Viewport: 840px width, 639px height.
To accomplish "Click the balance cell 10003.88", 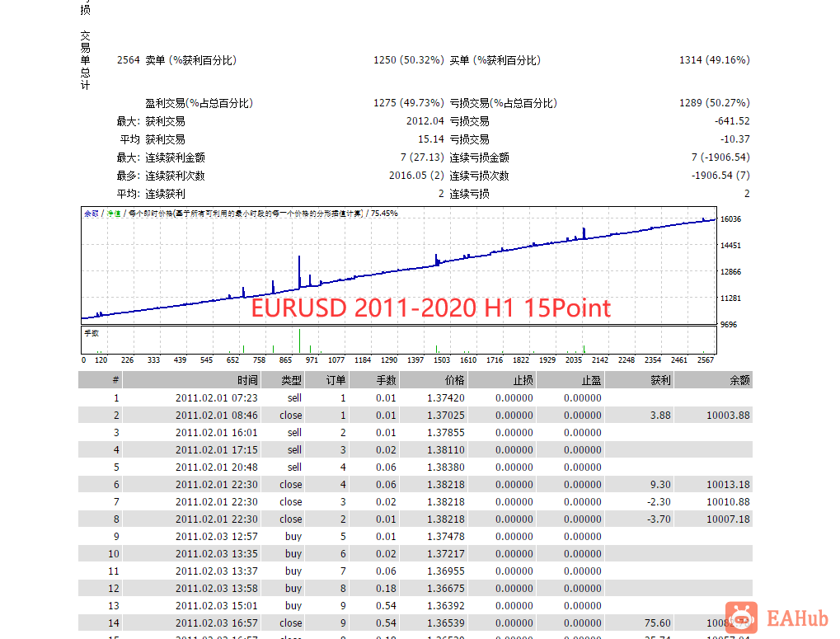I will click(x=728, y=415).
